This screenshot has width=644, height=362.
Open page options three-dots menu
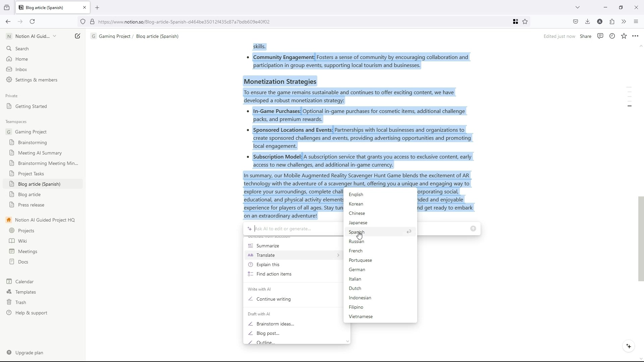click(x=635, y=36)
